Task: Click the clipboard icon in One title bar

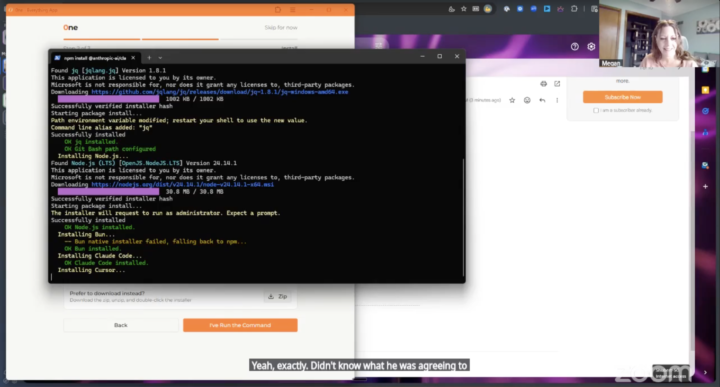Action: (278, 10)
